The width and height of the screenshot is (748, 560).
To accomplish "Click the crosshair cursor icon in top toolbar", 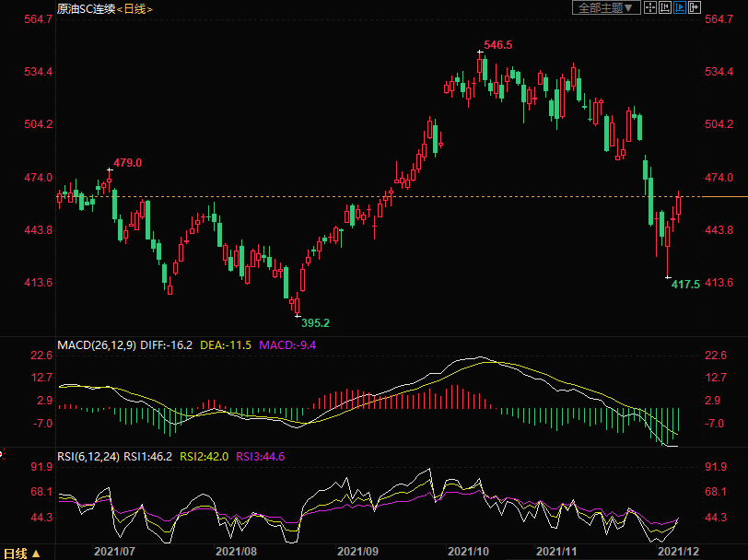I will pyautogui.click(x=649, y=7).
